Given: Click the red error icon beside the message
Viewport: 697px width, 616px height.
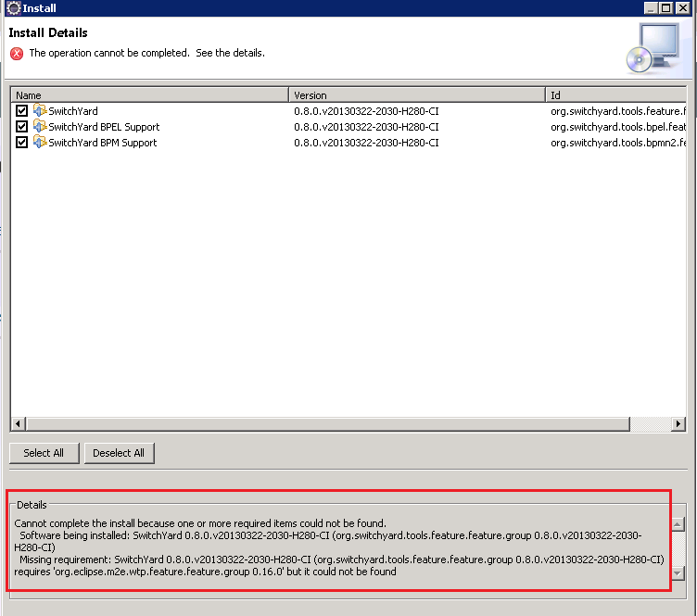Looking at the screenshot, I should pyautogui.click(x=17, y=54).
